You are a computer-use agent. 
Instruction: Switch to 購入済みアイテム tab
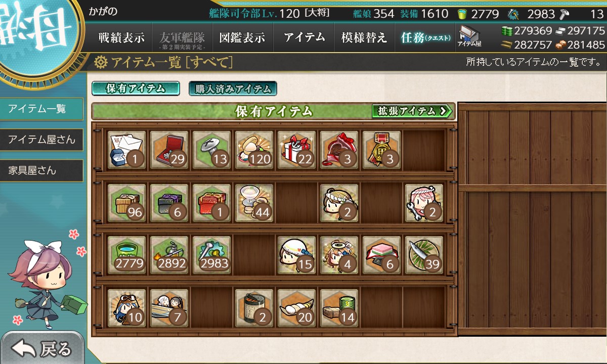coord(233,88)
